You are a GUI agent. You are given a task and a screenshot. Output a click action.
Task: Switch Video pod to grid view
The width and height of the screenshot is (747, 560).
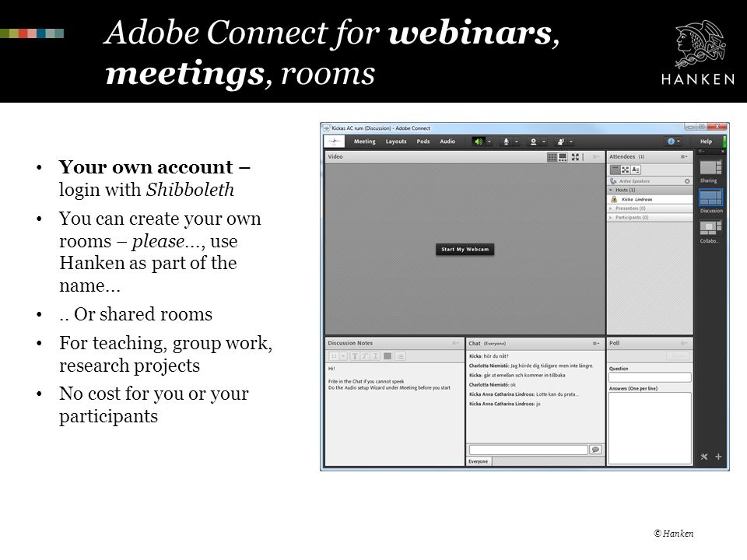coord(552,156)
